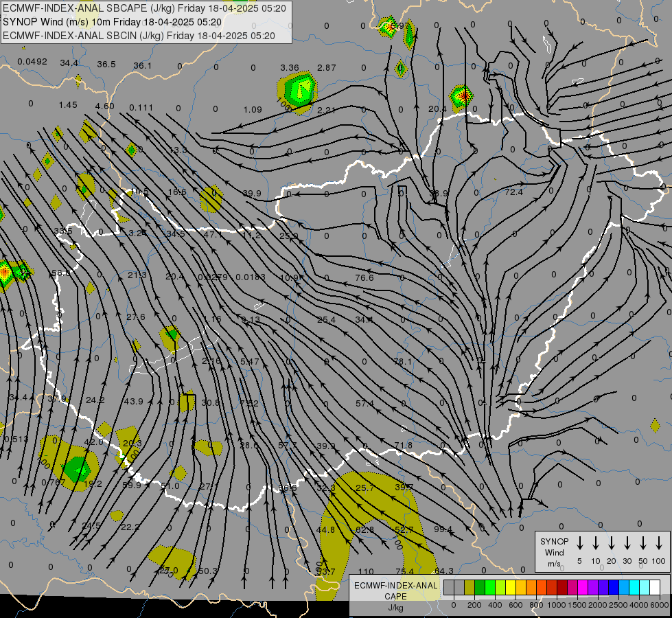The image size is (672, 618).
Task: Click the 5 m/s wind arrow in legend
Action: tap(579, 543)
